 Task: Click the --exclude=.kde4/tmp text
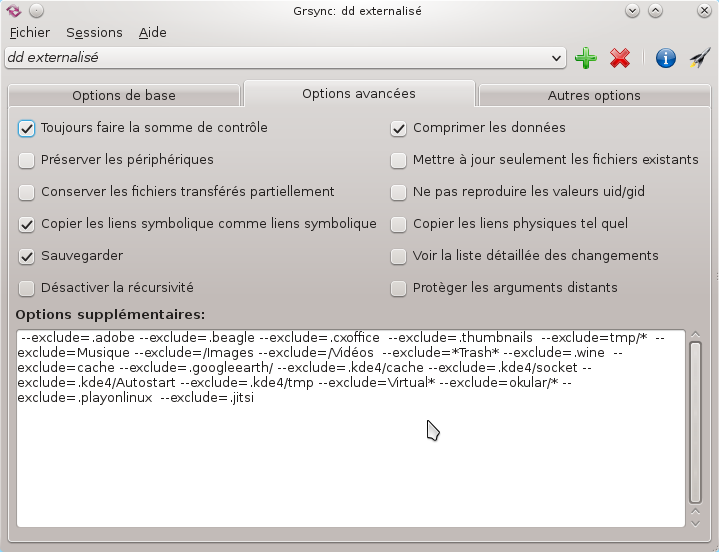tap(247, 382)
